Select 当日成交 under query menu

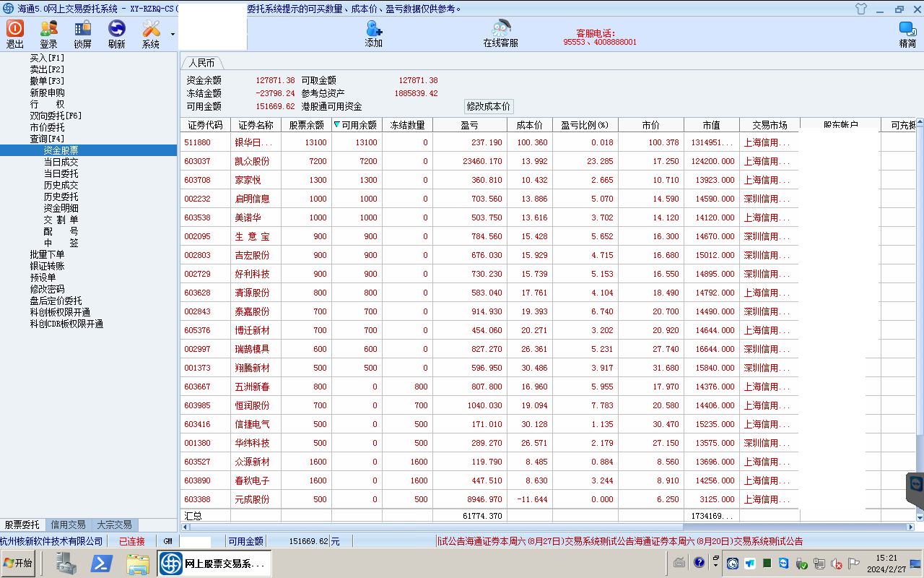61,162
